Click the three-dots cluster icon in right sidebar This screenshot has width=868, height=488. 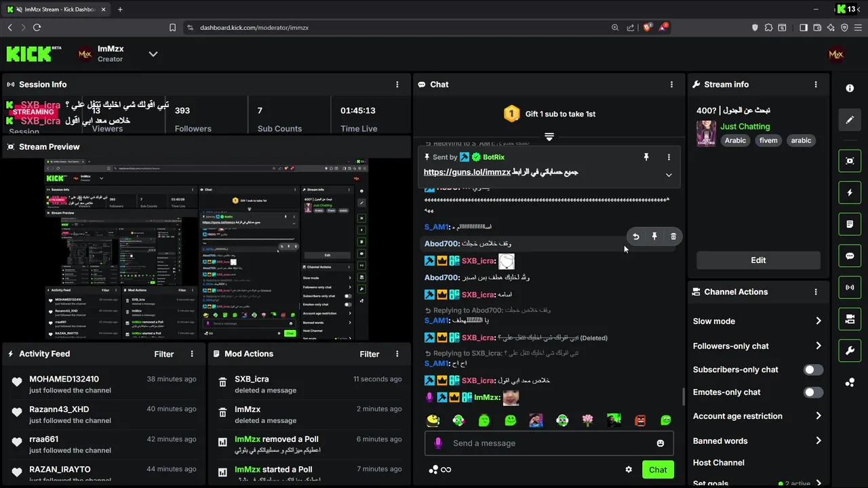pyautogui.click(x=850, y=382)
